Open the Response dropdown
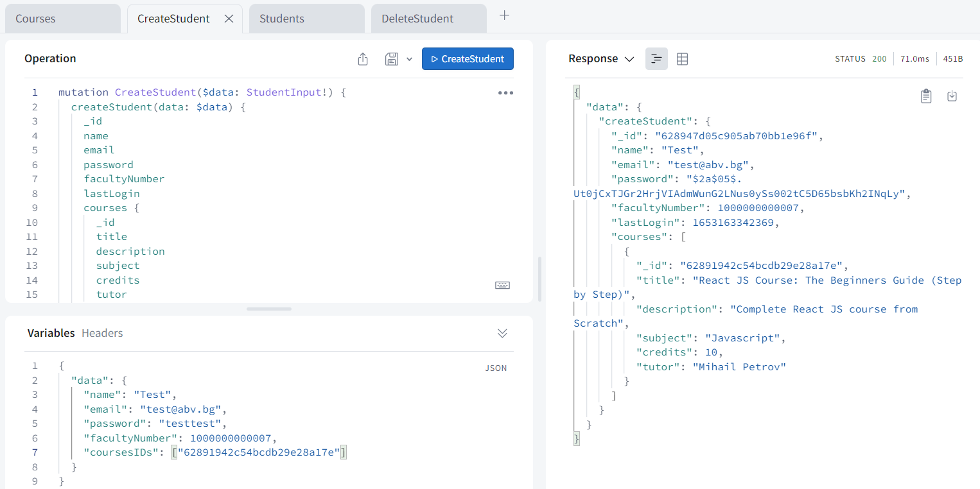Image resolution: width=980 pixels, height=489 pixels. (601, 58)
